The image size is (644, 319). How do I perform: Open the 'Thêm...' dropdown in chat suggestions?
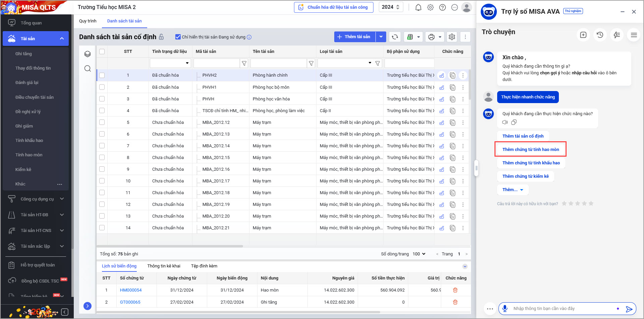[513, 189]
